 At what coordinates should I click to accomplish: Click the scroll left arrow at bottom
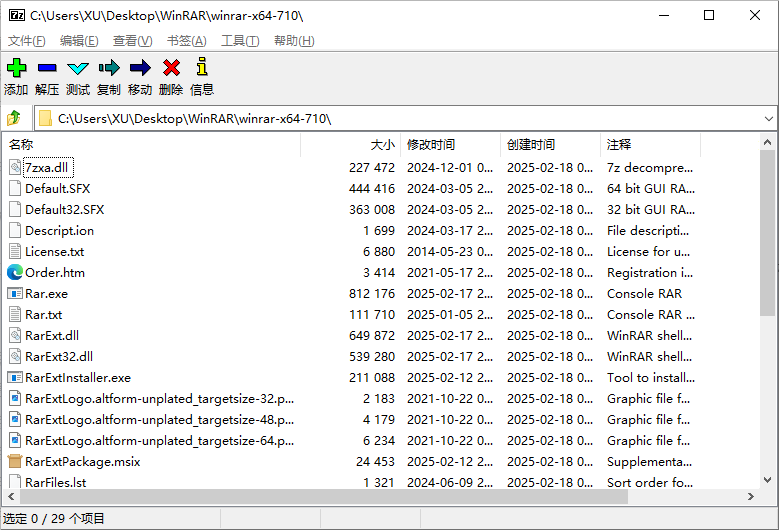11,496
